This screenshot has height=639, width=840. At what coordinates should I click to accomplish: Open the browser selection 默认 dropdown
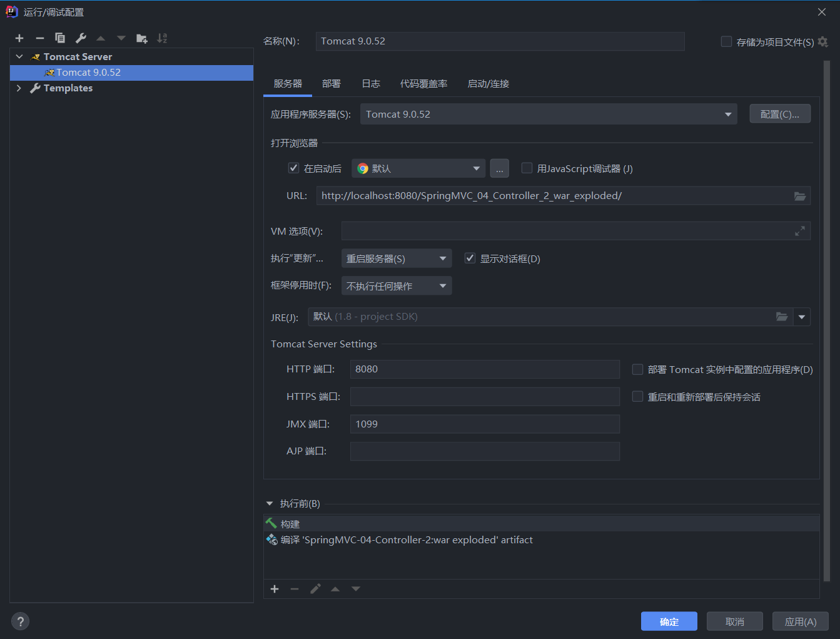476,168
